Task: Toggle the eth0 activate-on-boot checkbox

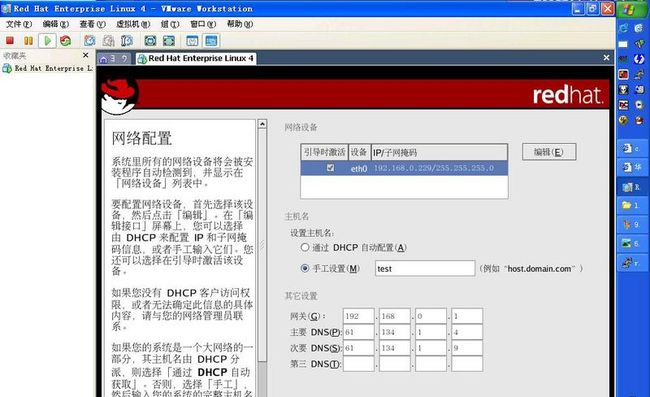Action: [330, 167]
